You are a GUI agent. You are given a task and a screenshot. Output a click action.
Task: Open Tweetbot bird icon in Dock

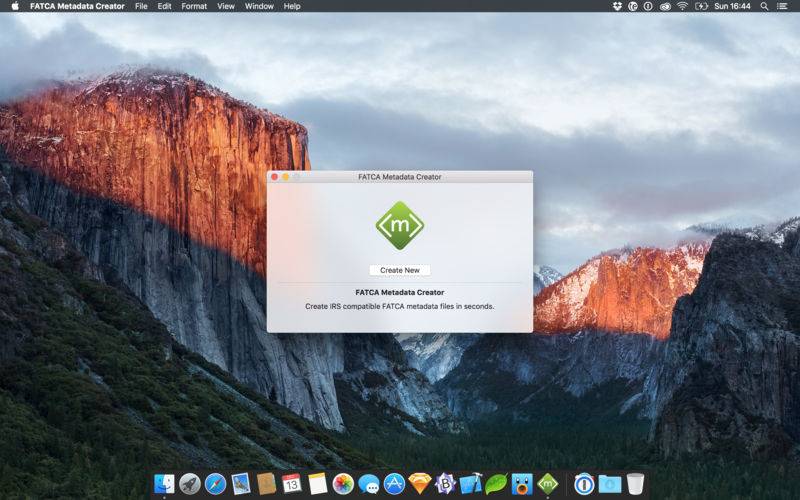click(x=522, y=484)
